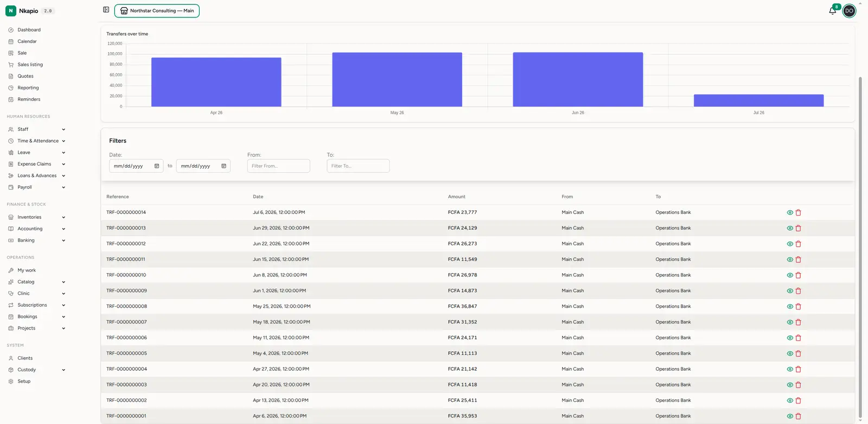The height and width of the screenshot is (424, 868).
Task: Delete transfer TRF-0000000010
Action: coord(798,275)
